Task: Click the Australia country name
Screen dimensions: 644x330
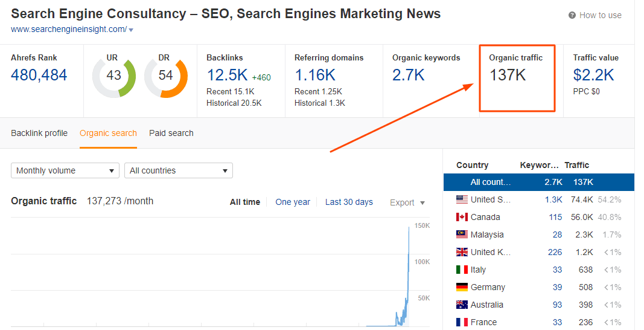Action: 486,305
